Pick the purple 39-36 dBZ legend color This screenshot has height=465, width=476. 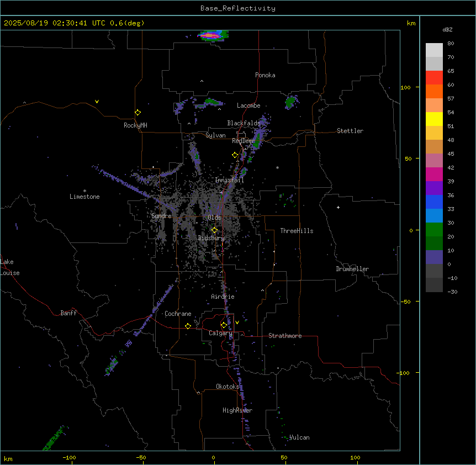pyautogui.click(x=434, y=188)
